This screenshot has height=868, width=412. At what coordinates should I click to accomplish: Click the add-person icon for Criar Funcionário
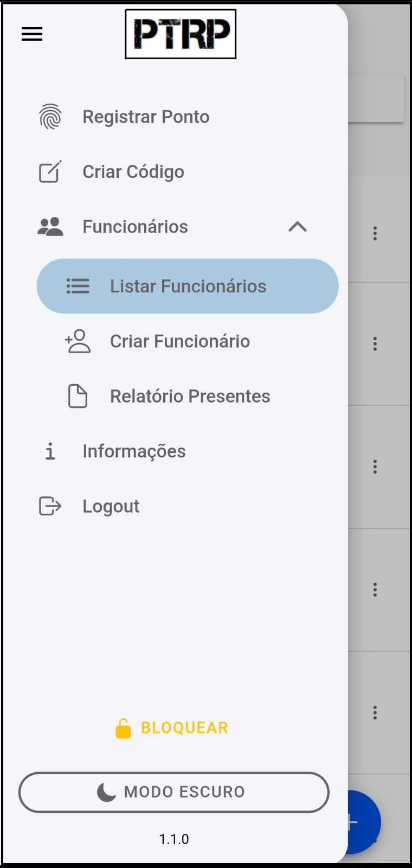(x=78, y=341)
